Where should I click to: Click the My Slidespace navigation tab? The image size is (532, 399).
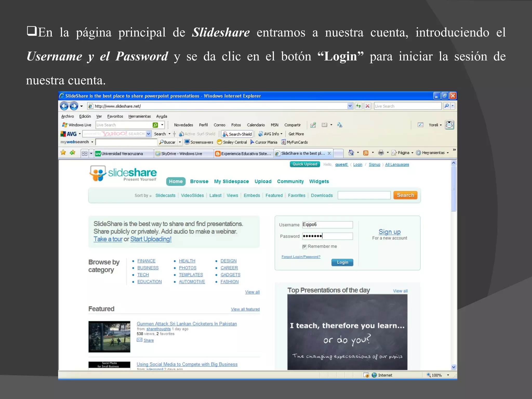pyautogui.click(x=231, y=181)
